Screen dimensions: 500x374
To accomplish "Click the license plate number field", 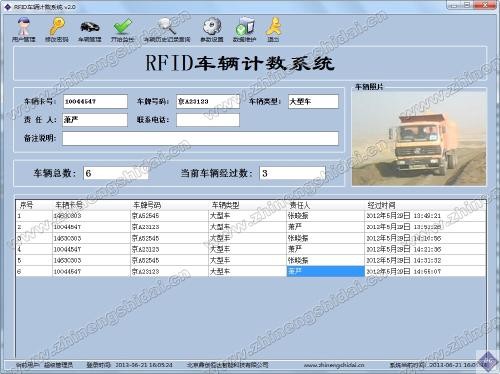I will (x=208, y=101).
